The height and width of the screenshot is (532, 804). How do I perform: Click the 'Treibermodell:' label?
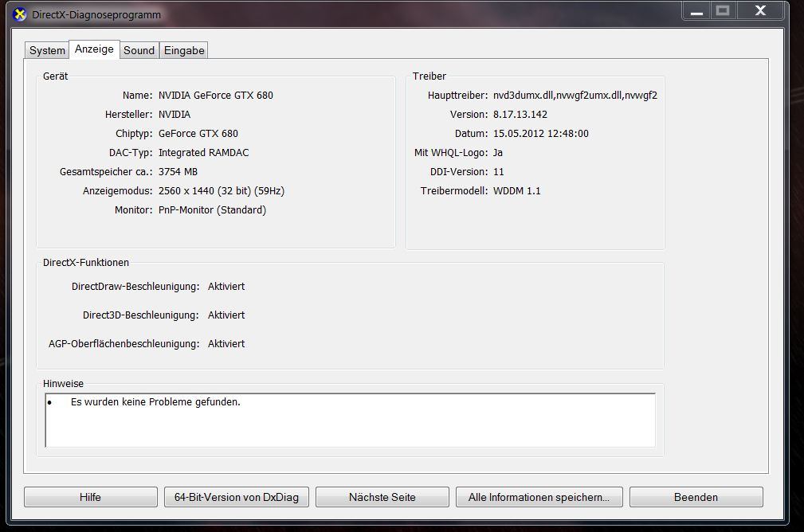454,190
